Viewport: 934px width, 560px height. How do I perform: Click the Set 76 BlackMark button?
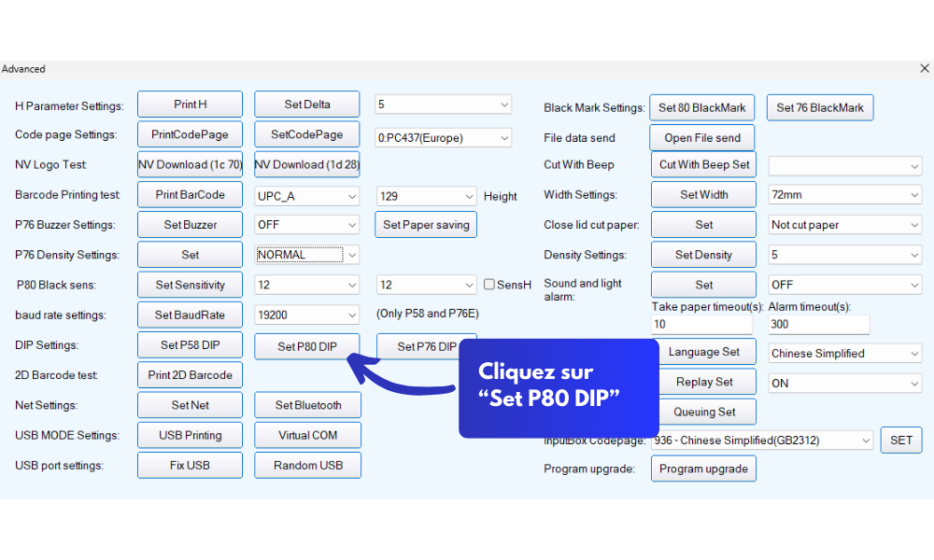[820, 107]
